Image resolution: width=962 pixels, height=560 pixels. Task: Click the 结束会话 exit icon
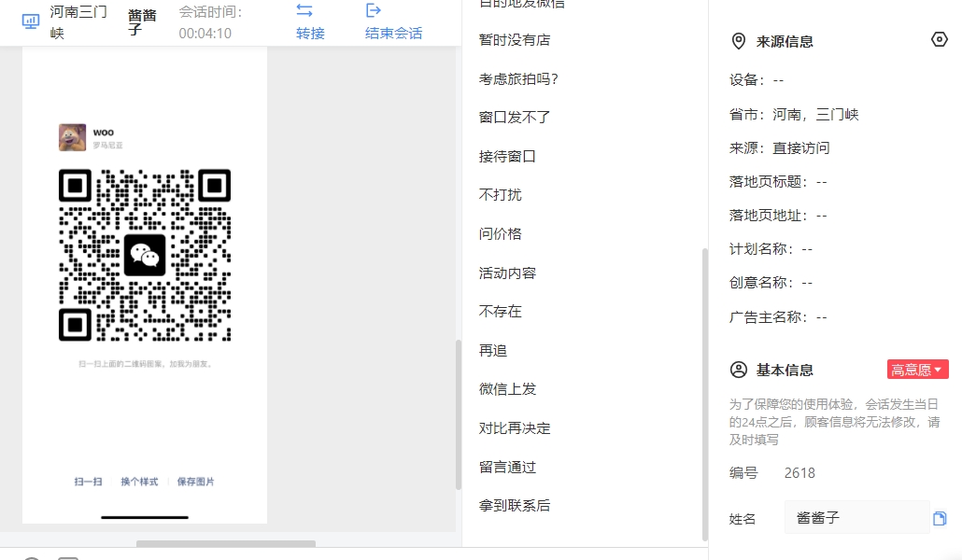point(373,10)
